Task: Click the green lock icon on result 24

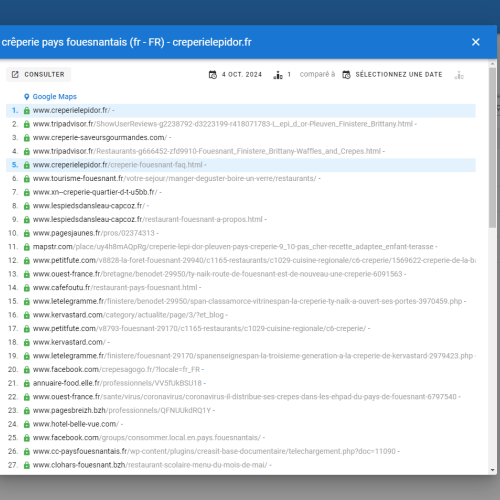Action: pos(27,425)
